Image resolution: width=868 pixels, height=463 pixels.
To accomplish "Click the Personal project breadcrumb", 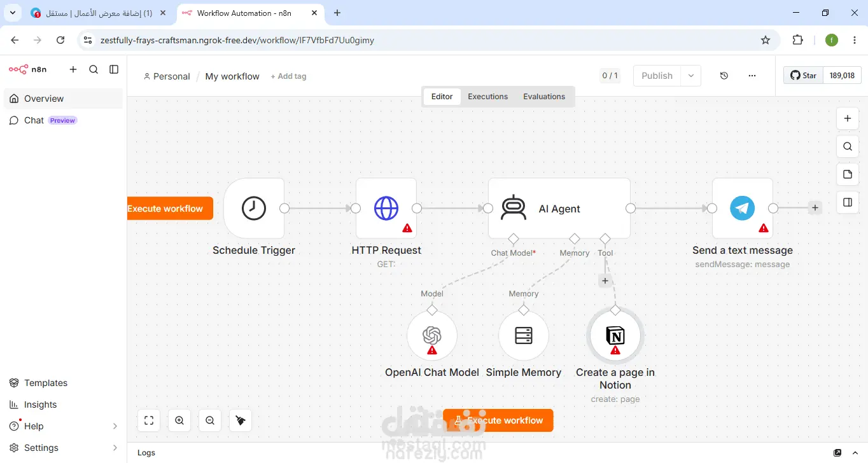I will 167,76.
